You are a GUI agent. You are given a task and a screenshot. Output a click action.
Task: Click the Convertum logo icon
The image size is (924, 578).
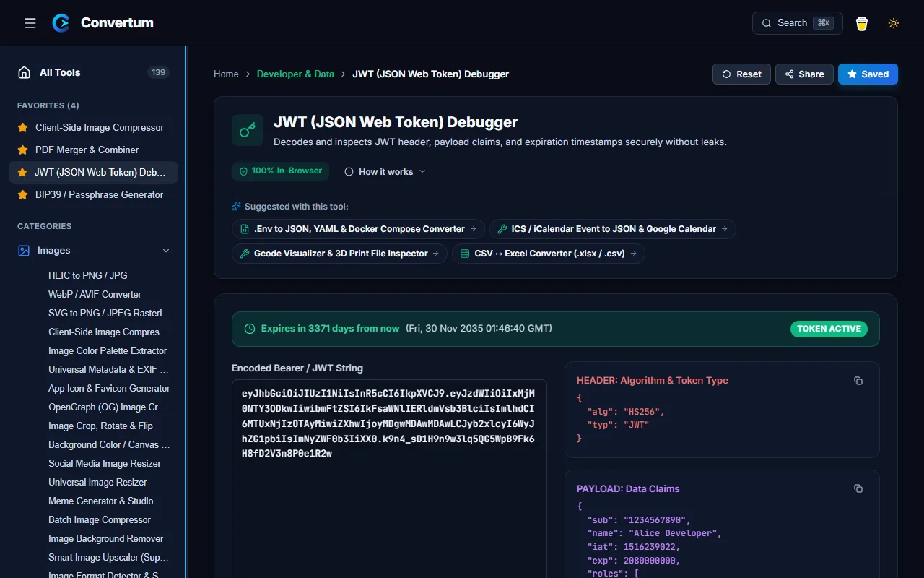(61, 23)
